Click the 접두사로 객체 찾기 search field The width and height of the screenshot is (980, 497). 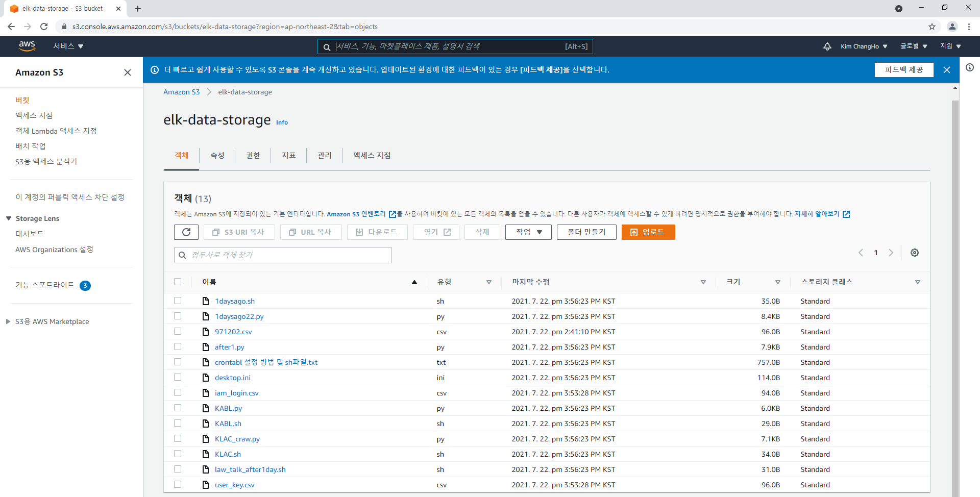(283, 255)
